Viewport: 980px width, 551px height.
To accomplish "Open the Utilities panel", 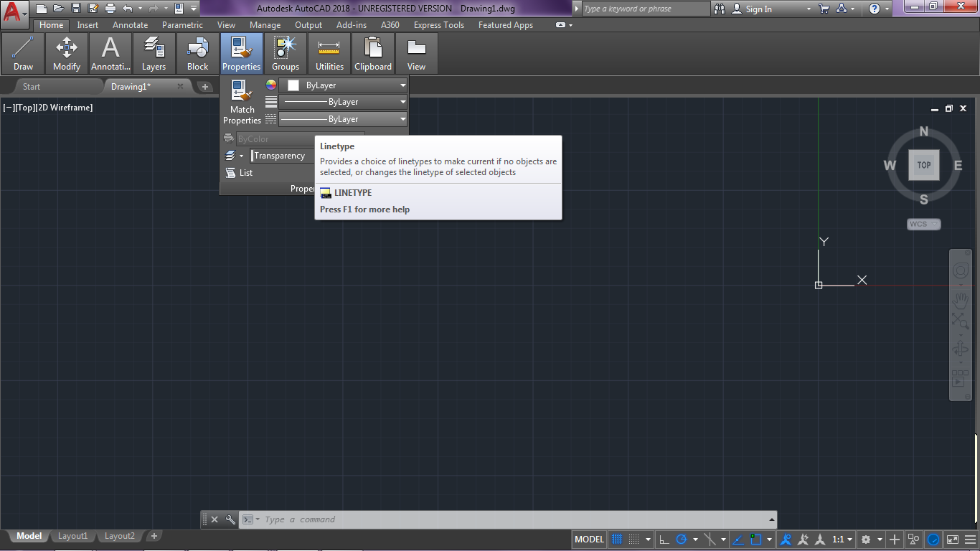I will (x=329, y=53).
